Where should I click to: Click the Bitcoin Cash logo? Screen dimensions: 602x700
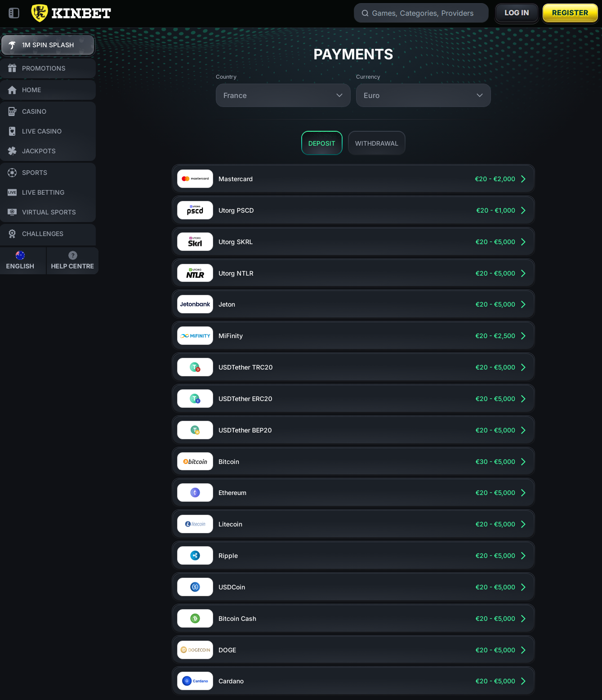pyautogui.click(x=195, y=619)
